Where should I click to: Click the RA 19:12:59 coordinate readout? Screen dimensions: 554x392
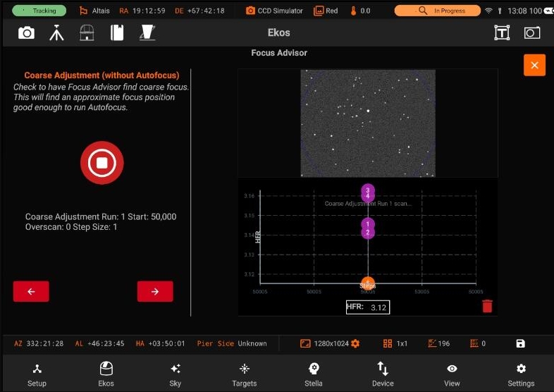[x=142, y=11]
